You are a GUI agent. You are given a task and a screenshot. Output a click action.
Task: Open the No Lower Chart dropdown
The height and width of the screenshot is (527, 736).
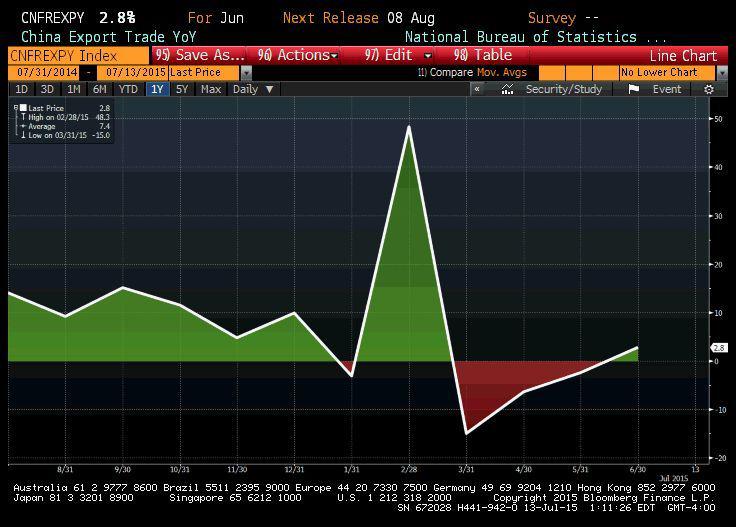tap(669, 73)
